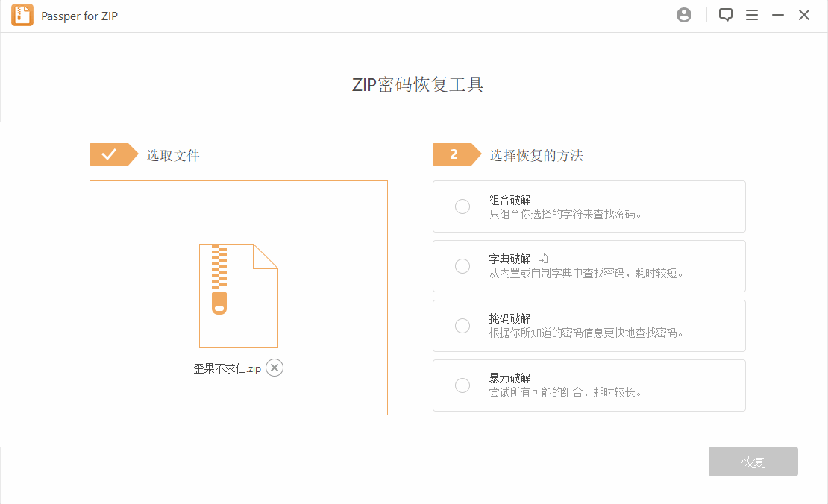Viewport: 828px width, 504px height.
Task: Minimize the Passper for ZIP window
Action: pyautogui.click(x=777, y=14)
